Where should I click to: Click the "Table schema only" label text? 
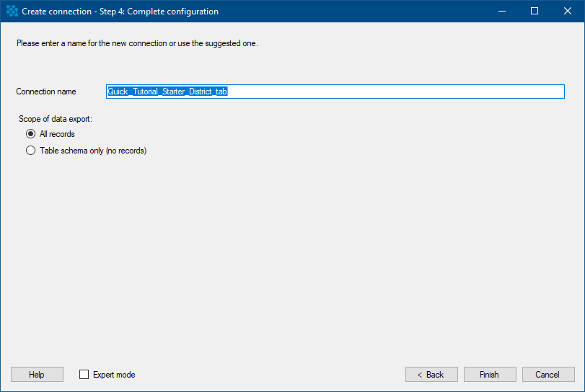coord(71,151)
